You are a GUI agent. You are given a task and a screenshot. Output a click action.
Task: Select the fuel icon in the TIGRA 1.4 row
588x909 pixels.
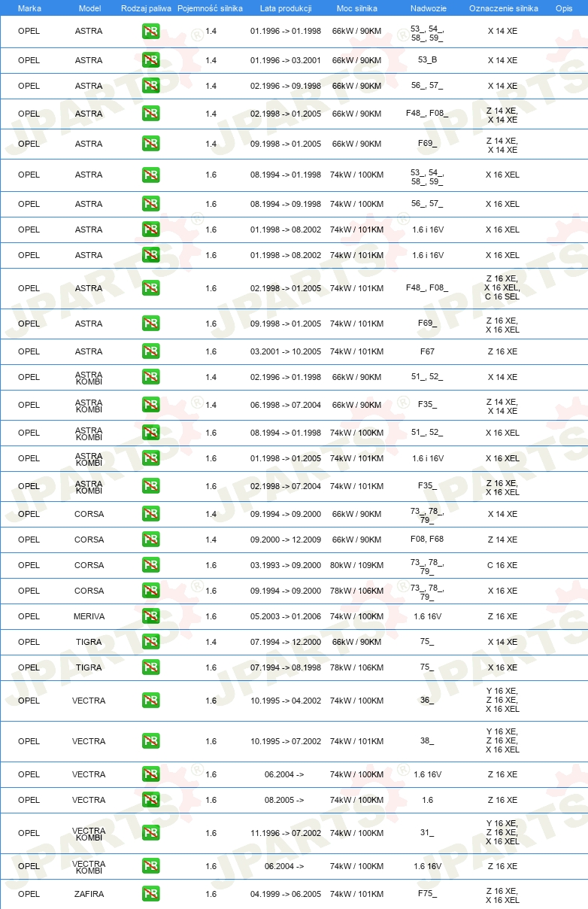pos(150,642)
